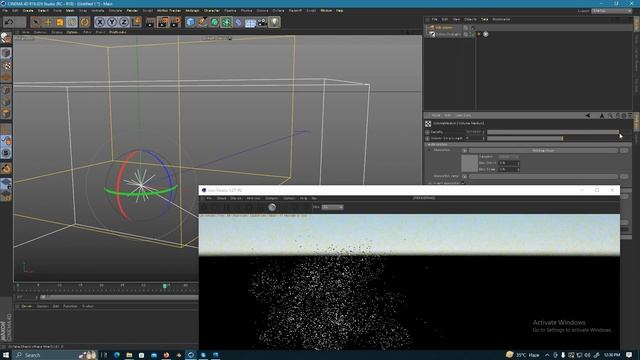The height and width of the screenshot is (360, 640).
Task: Open Tags menu in Object Manager
Action: coord(484,19)
